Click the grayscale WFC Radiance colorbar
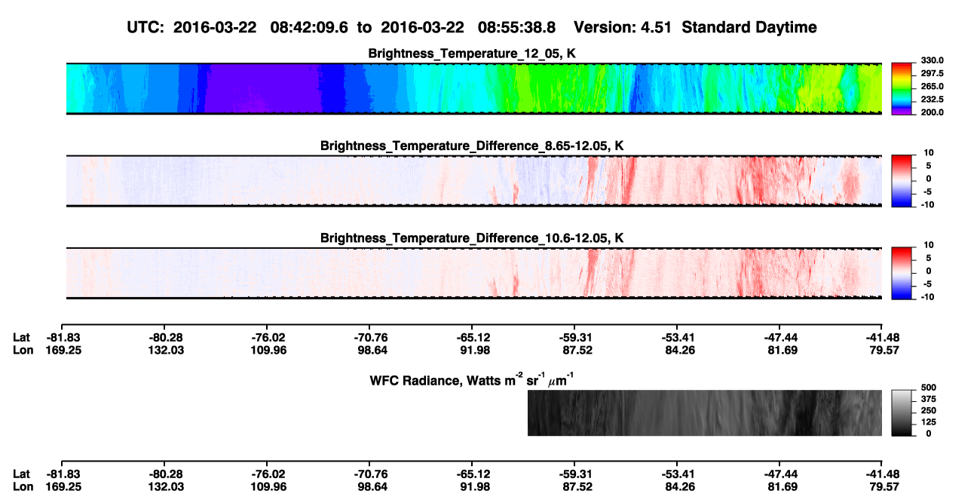The width and height of the screenshot is (980, 503). pos(903,413)
